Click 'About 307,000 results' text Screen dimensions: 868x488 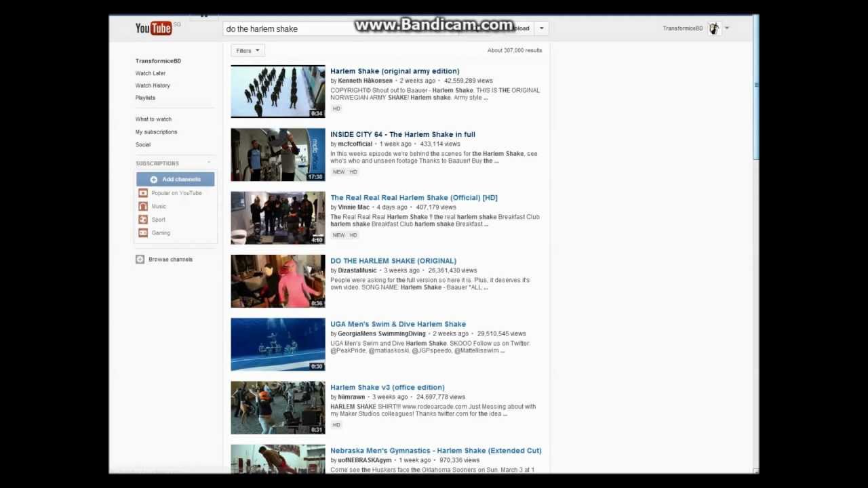[514, 50]
